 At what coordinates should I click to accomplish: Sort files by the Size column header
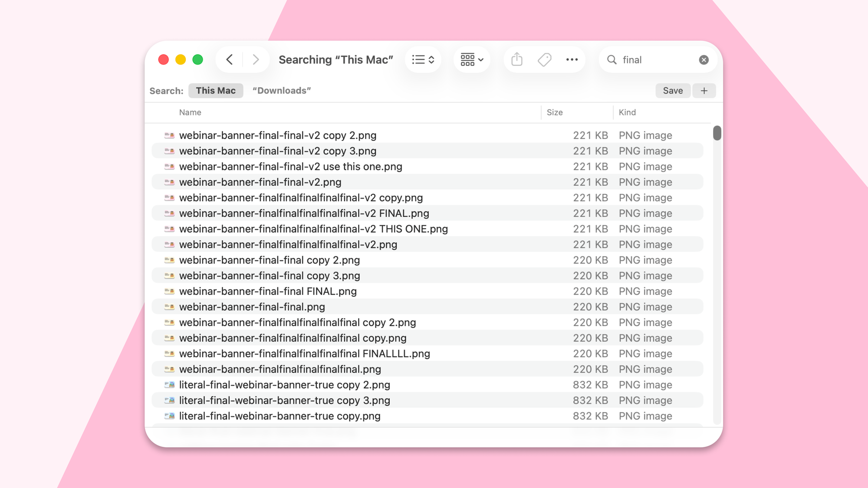pyautogui.click(x=554, y=112)
